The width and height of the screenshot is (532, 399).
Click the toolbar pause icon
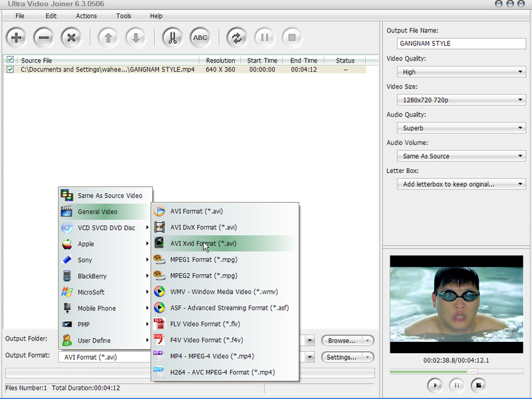pos(264,37)
